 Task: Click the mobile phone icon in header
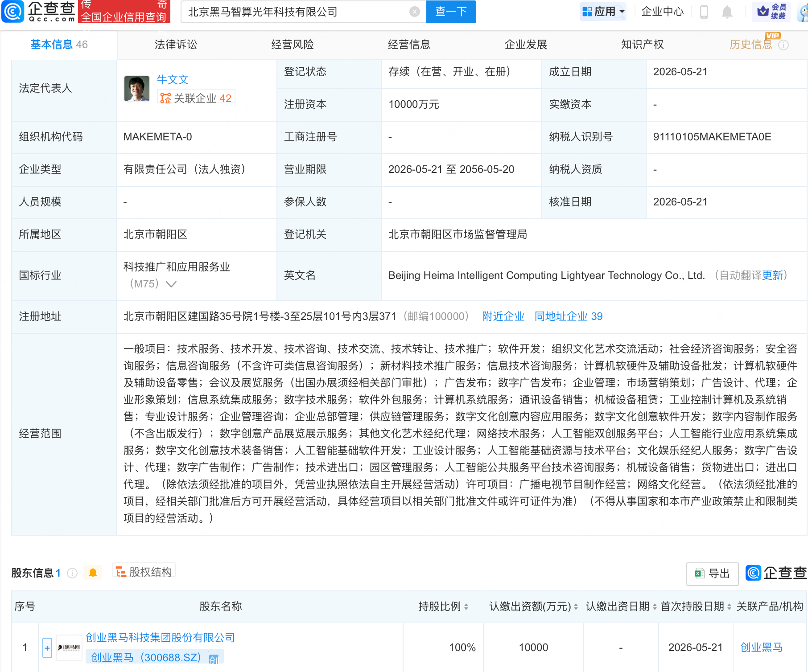coord(704,12)
